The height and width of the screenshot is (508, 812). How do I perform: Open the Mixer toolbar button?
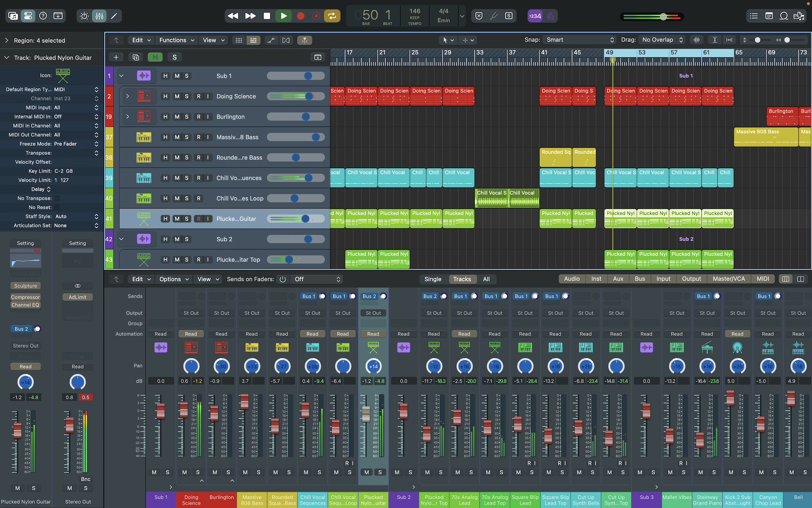click(99, 16)
